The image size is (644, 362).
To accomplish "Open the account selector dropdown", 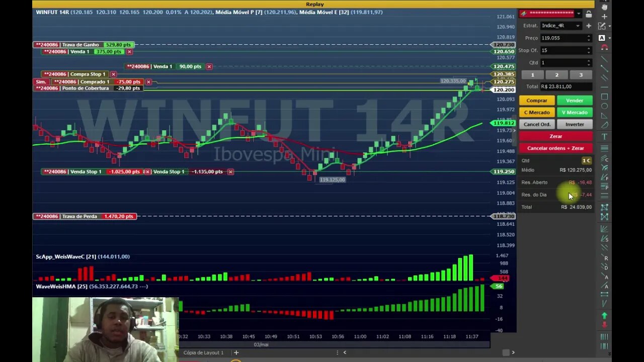I will coord(579,14).
